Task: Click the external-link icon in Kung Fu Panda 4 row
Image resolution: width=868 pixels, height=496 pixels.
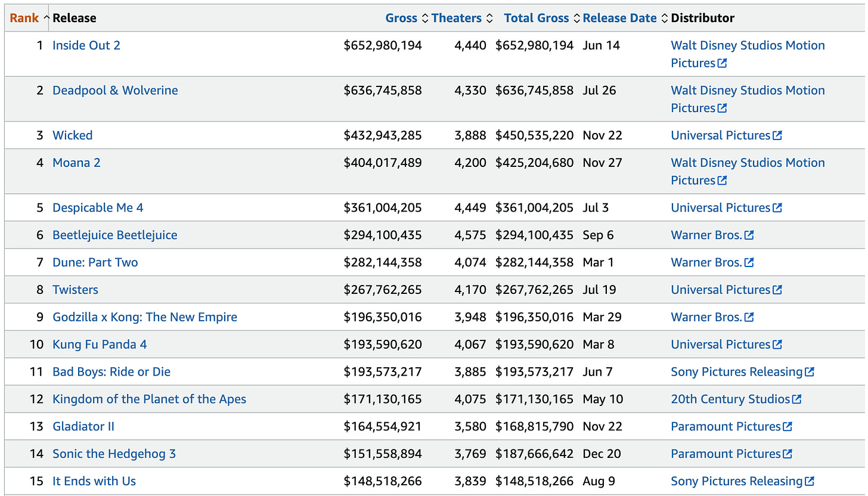Action: (x=777, y=345)
